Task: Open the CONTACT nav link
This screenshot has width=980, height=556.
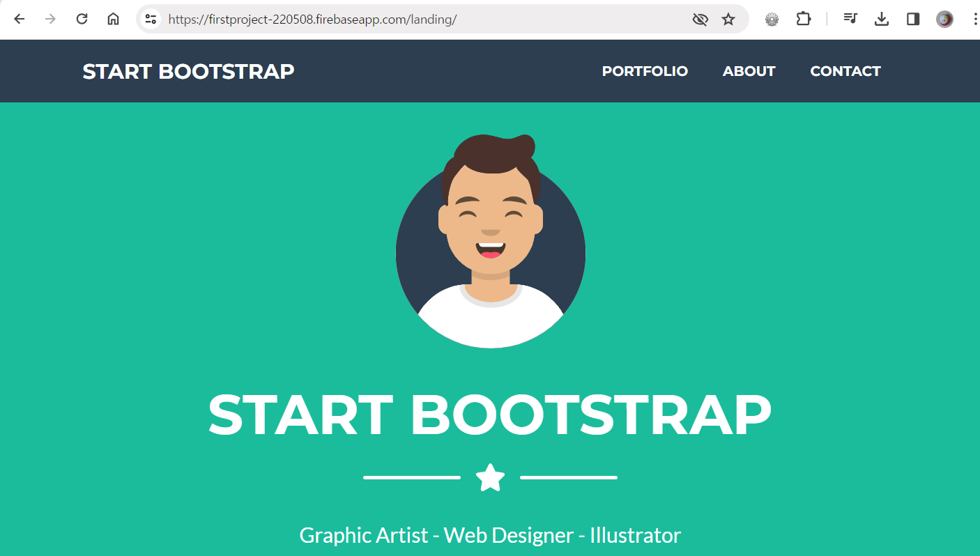Action: click(x=845, y=71)
